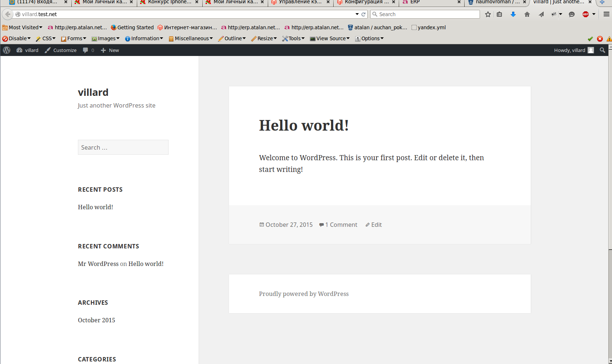Viewport: 612px width, 364px height.
Task: Click Mr WordPress commenter link
Action: click(98, 264)
